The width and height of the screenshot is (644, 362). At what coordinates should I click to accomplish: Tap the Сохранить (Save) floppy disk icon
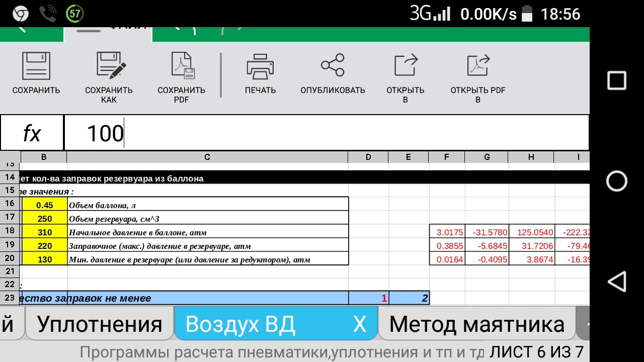36,66
